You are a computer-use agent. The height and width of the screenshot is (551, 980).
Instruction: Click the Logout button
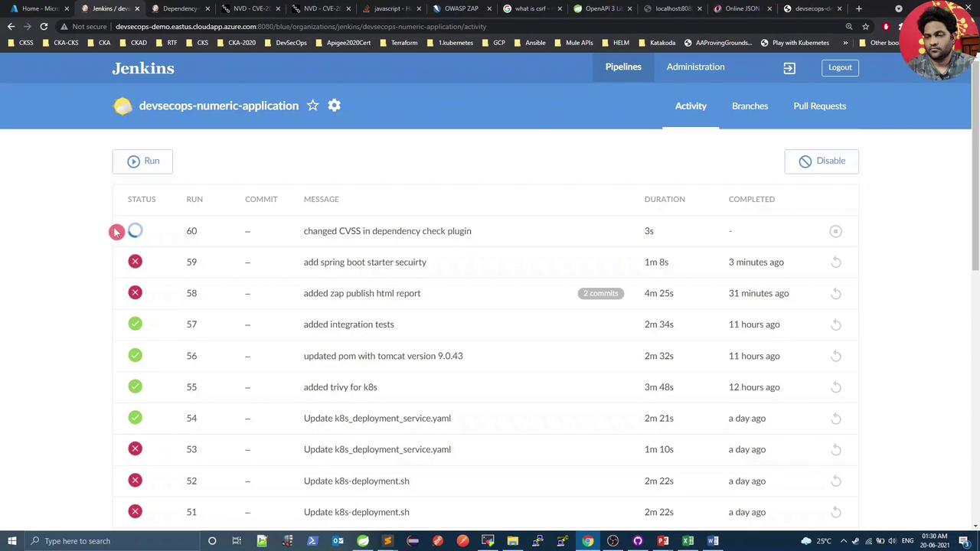[x=840, y=67]
